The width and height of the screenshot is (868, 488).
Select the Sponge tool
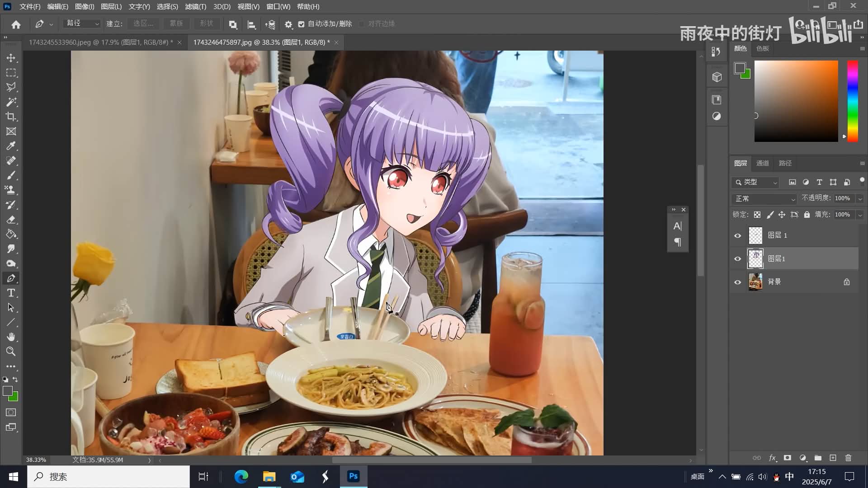[x=11, y=263]
